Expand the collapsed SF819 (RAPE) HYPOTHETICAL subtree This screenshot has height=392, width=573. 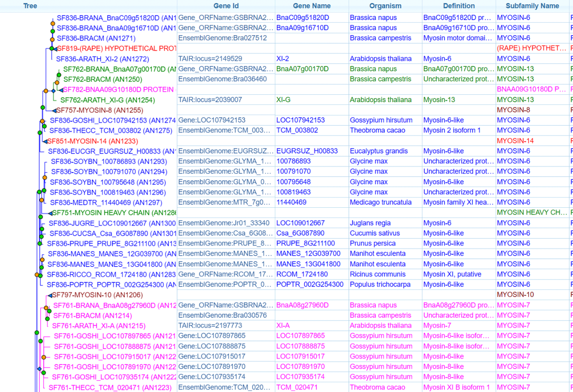(55, 49)
